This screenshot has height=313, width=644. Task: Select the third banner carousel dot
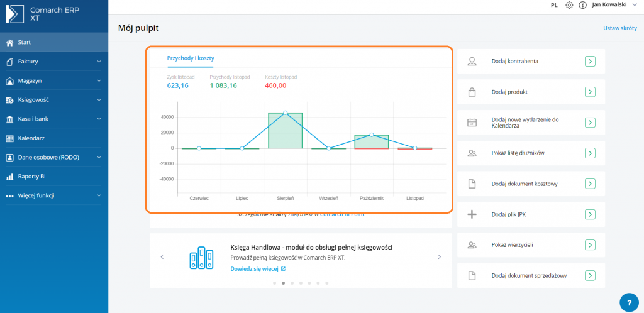coord(292,283)
